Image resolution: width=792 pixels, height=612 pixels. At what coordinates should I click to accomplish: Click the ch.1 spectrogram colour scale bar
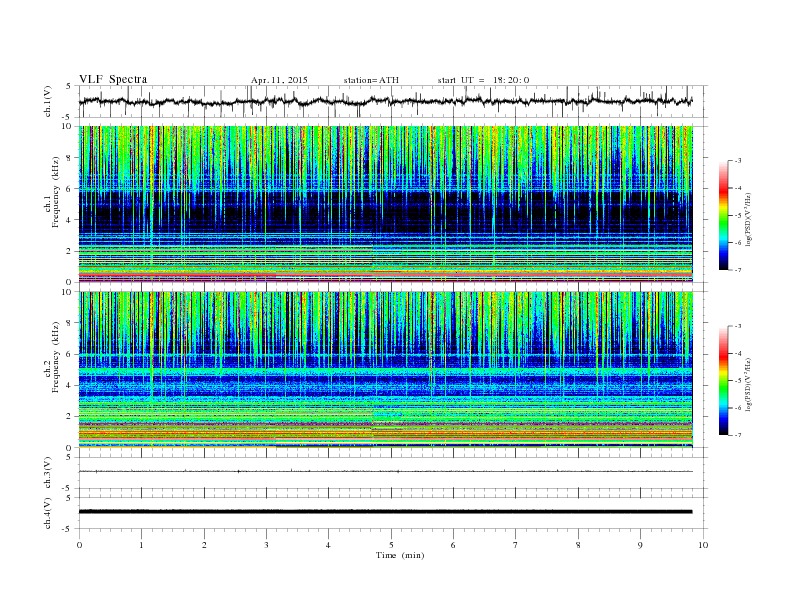pos(723,215)
